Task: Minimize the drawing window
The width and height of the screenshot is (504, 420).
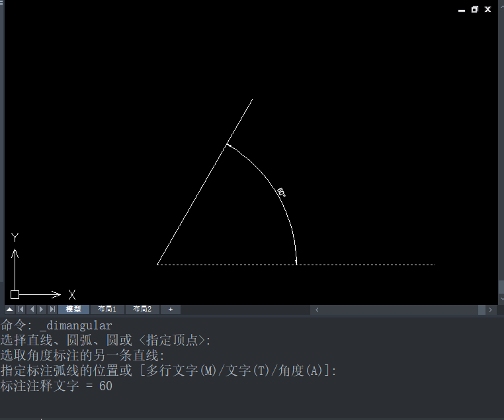Action: 462,10
